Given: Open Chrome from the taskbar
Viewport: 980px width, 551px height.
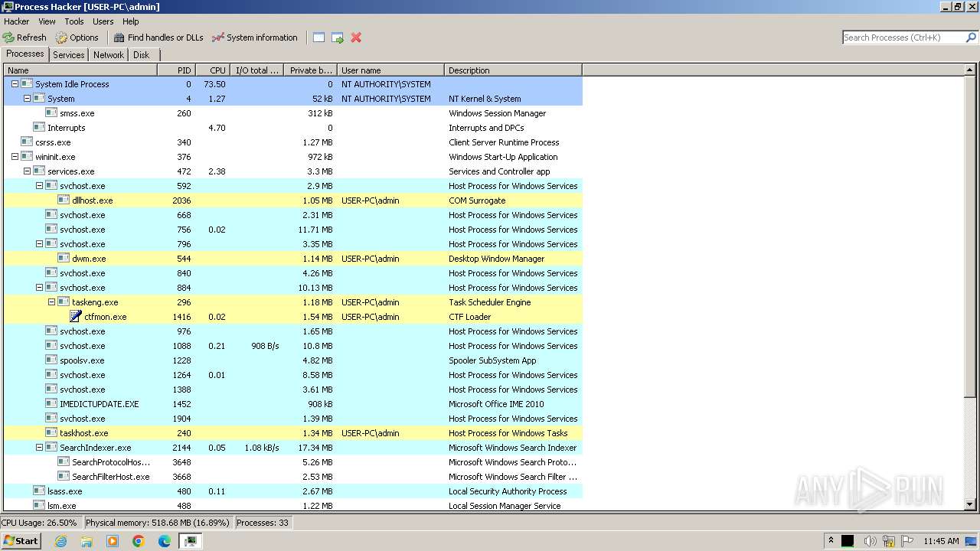Looking at the screenshot, I should click(139, 541).
